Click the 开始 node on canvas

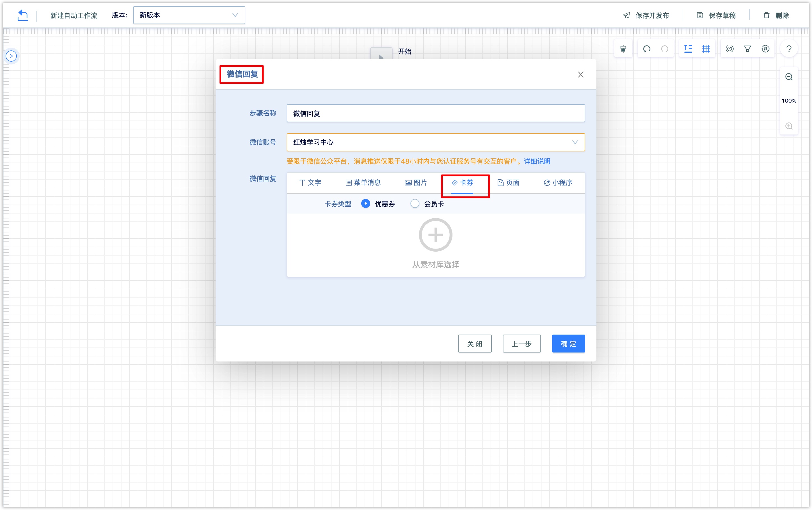381,53
